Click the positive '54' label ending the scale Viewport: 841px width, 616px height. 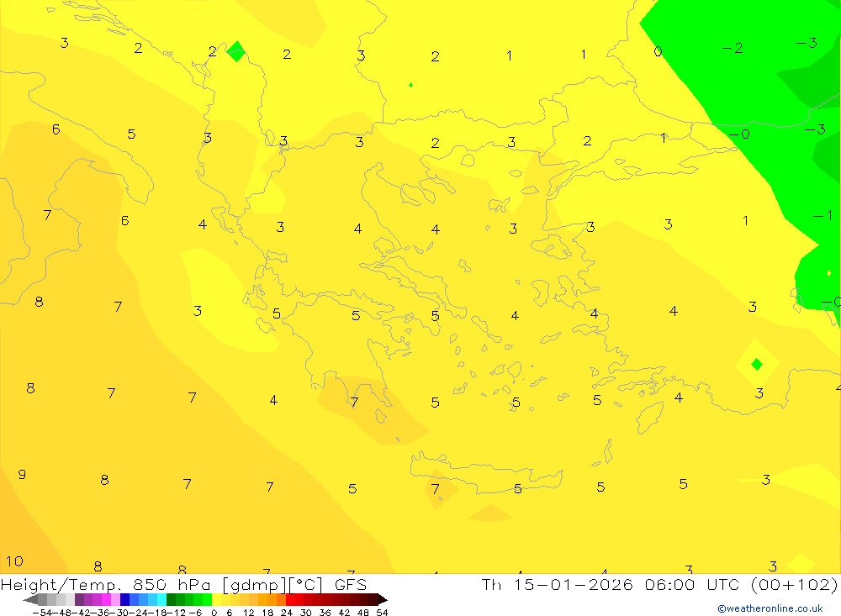[382, 613]
